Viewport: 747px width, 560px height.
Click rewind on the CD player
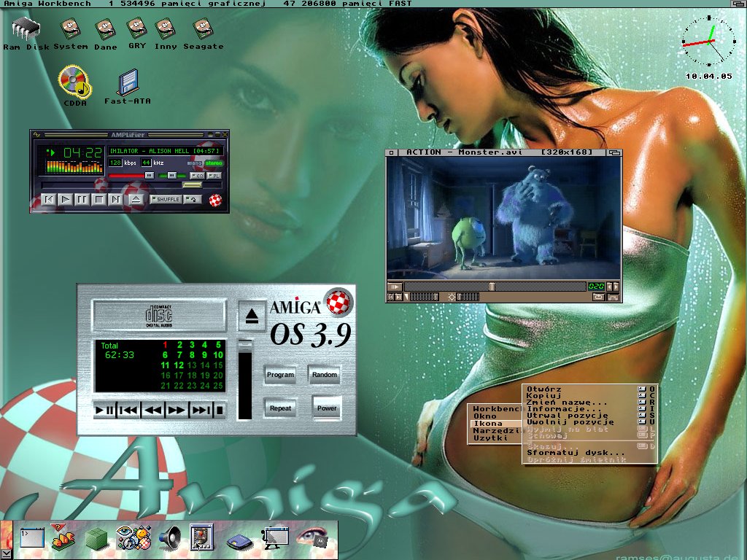152,410
